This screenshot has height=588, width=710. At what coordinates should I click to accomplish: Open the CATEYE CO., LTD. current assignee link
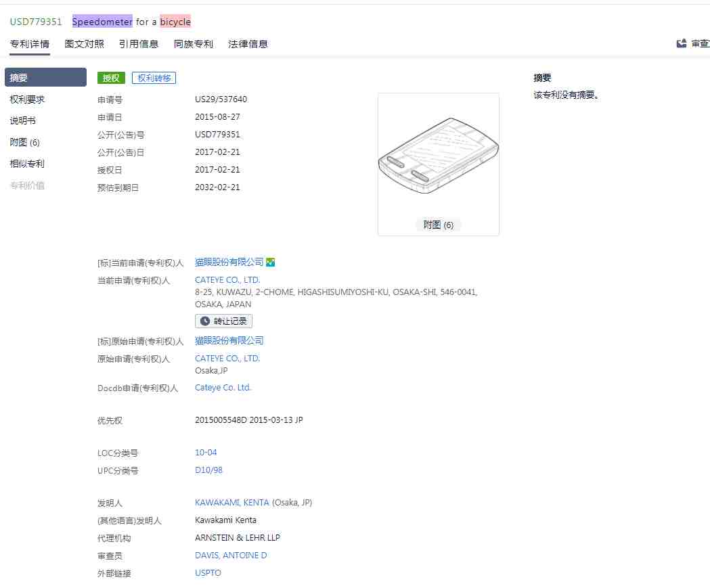227,280
